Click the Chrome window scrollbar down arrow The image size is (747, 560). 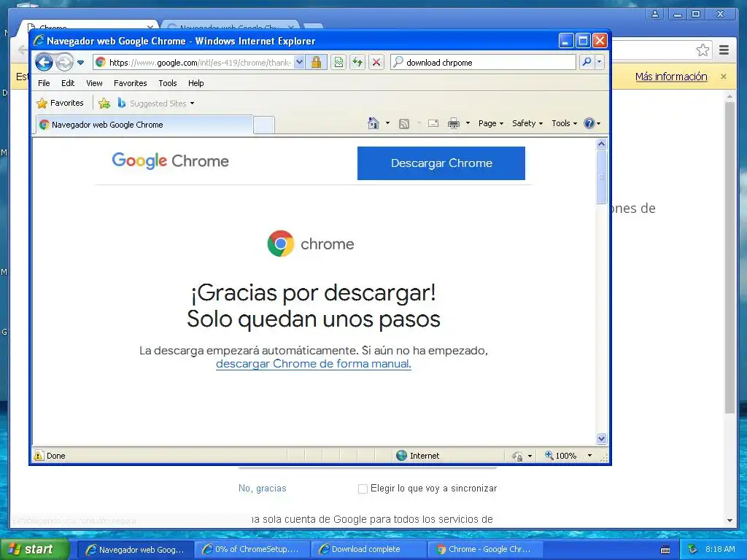(729, 521)
